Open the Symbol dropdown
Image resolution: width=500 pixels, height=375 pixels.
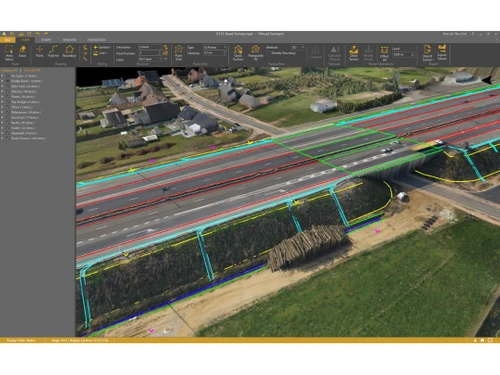(x=102, y=47)
